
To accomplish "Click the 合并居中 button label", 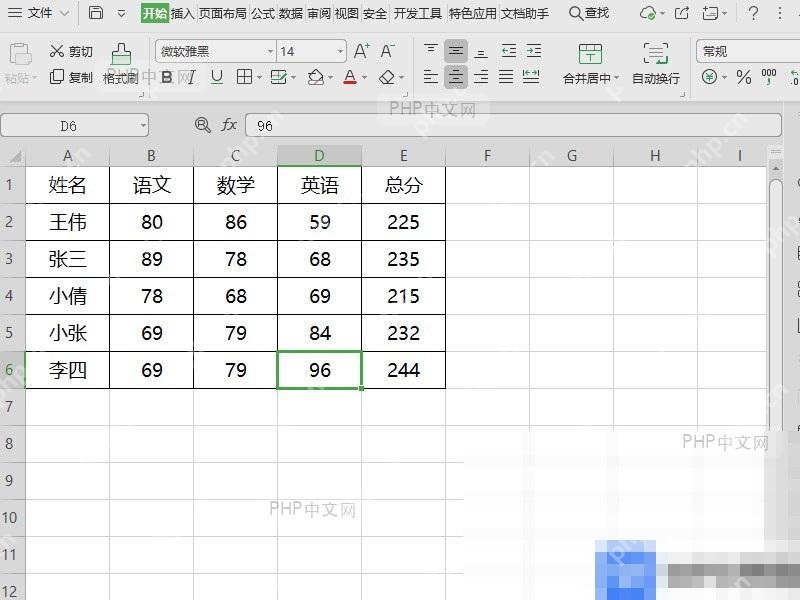I will (x=587, y=79).
